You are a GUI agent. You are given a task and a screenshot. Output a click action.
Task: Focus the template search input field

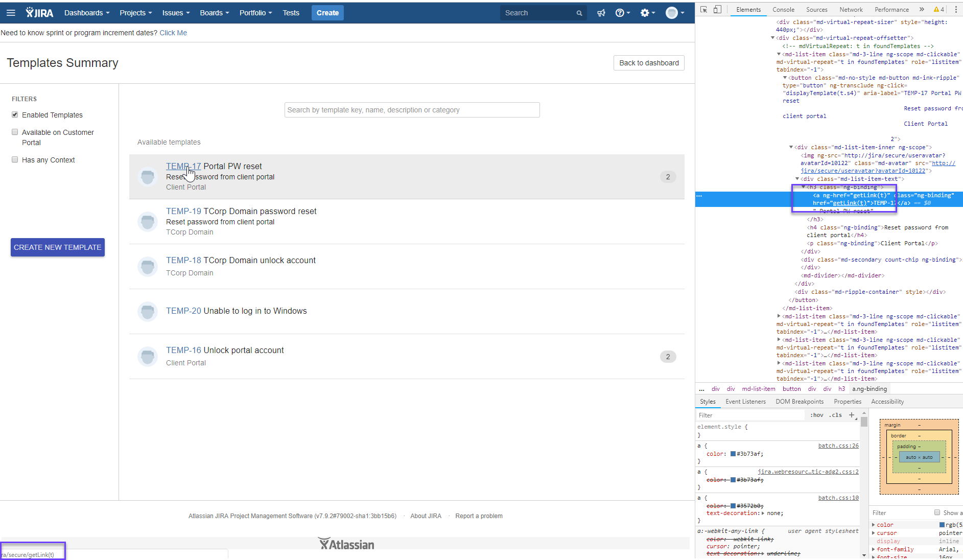pos(412,110)
